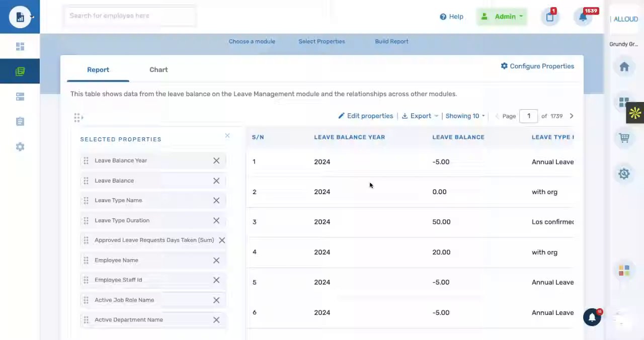The height and width of the screenshot is (340, 644).
Task: Go to next page arrow
Action: pos(571,116)
